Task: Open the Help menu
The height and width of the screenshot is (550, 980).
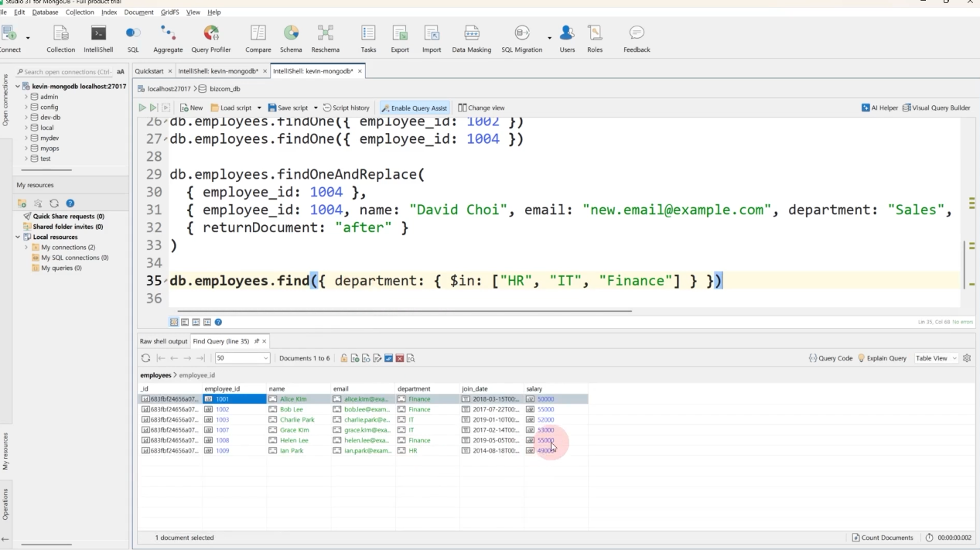Action: coord(214,12)
